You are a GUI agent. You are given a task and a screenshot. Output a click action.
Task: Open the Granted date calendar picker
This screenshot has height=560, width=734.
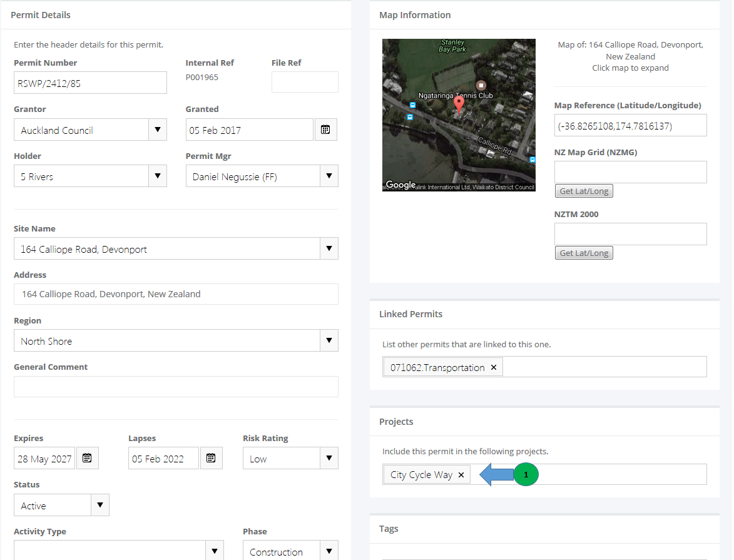(x=326, y=130)
